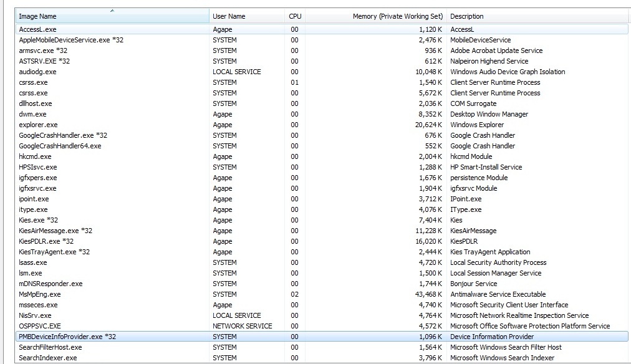Click Device Information Provider description
The image size is (631, 364).
(492, 337)
